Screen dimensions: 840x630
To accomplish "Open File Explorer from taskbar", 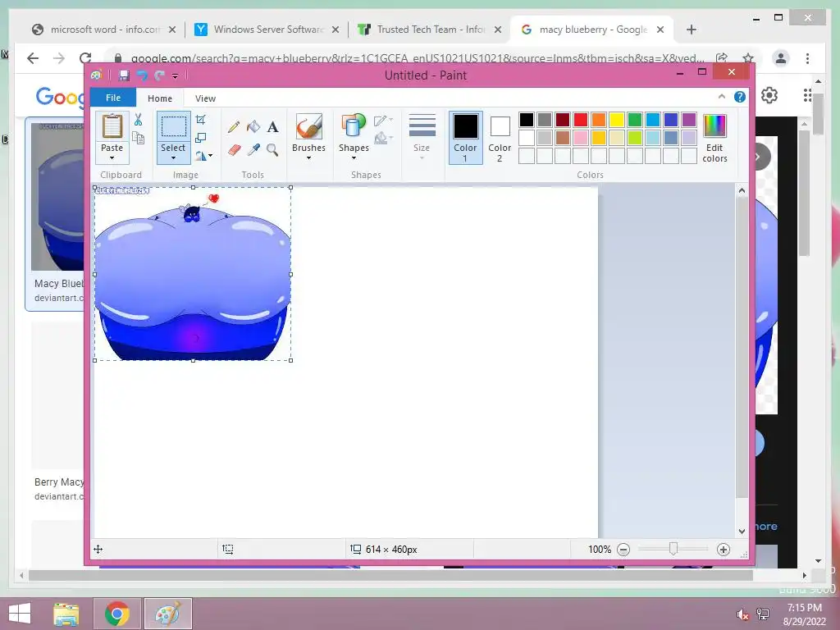I will pos(66,614).
